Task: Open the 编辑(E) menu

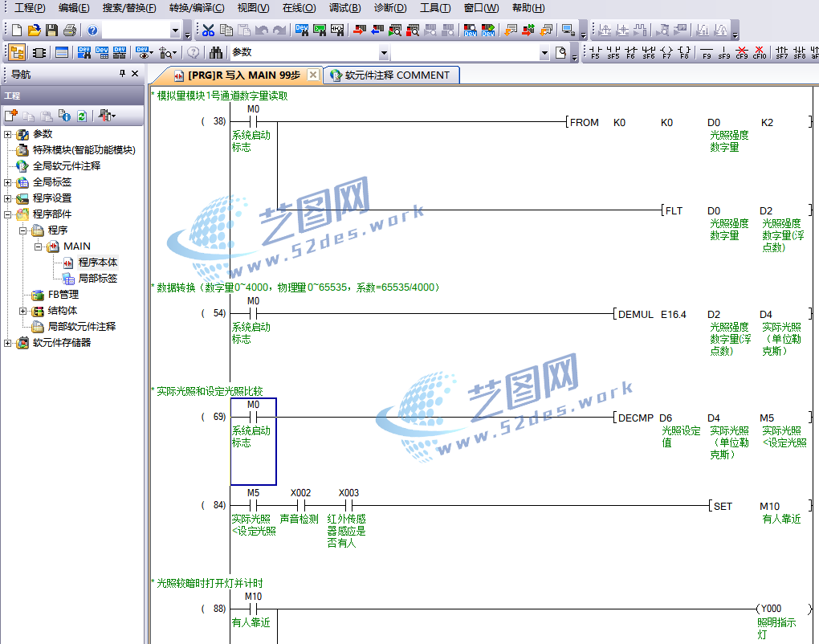Action: [x=74, y=8]
